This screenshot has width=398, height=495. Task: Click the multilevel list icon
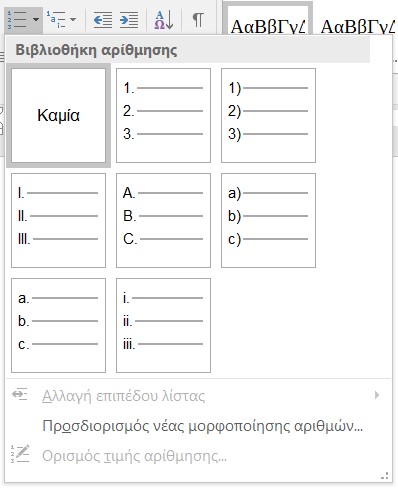[x=56, y=20]
